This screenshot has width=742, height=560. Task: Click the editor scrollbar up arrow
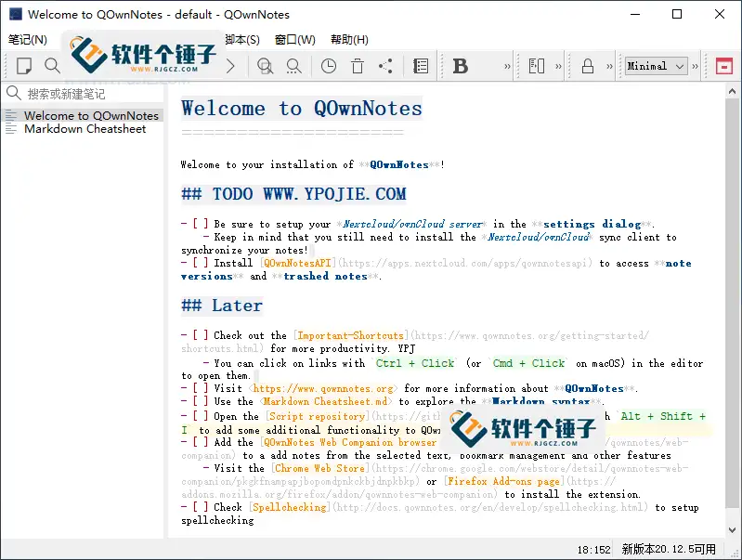[732, 91]
